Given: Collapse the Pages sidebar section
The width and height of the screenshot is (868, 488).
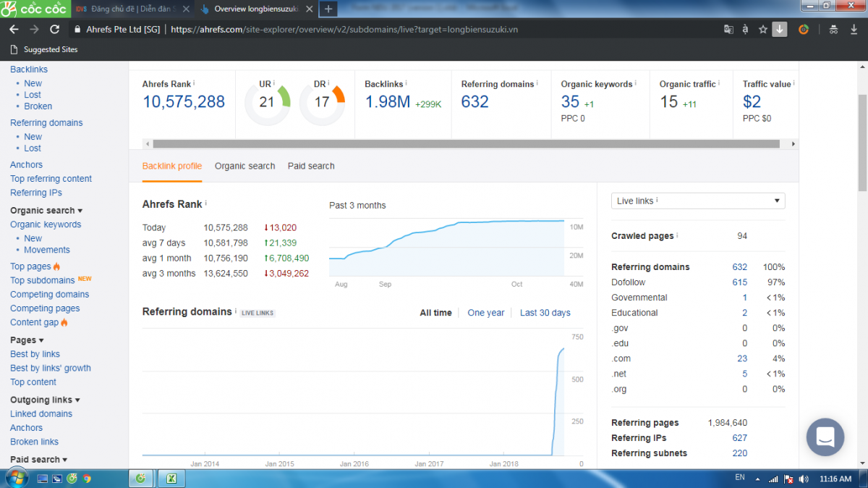Looking at the screenshot, I should pyautogui.click(x=27, y=340).
